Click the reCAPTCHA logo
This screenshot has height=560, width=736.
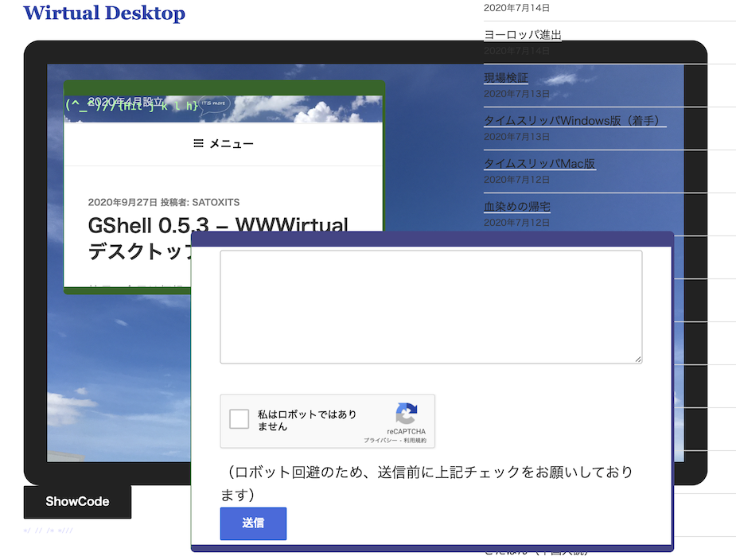(x=406, y=414)
